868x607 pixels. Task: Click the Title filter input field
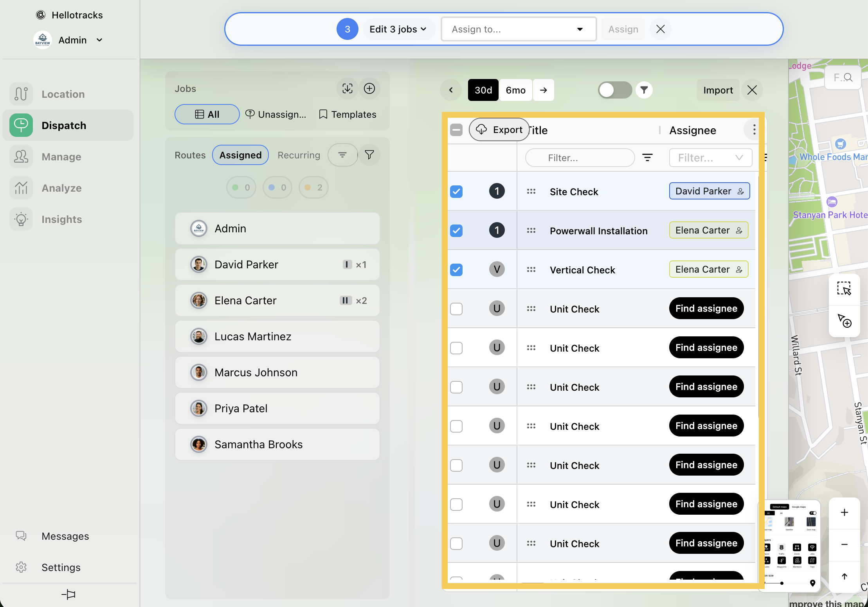click(x=580, y=158)
